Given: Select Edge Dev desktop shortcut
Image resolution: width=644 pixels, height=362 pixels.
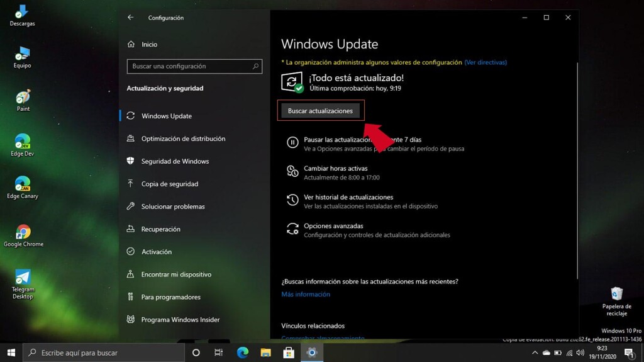Looking at the screenshot, I should [x=22, y=145].
